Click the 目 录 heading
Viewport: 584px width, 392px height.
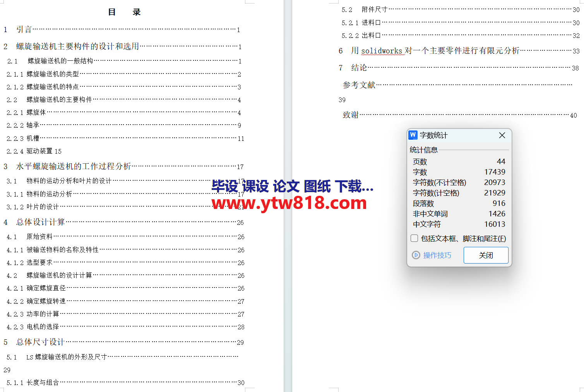(x=124, y=12)
